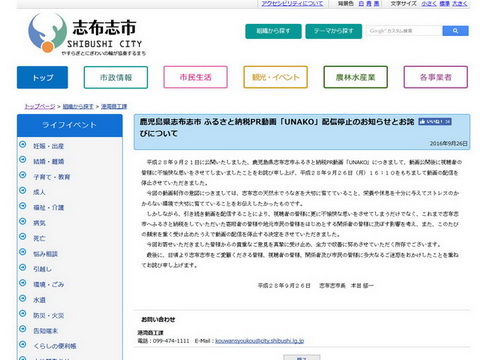The image size is (480, 360).
Task: Click arrow icon beside 告知端末
Action: click(x=23, y=329)
